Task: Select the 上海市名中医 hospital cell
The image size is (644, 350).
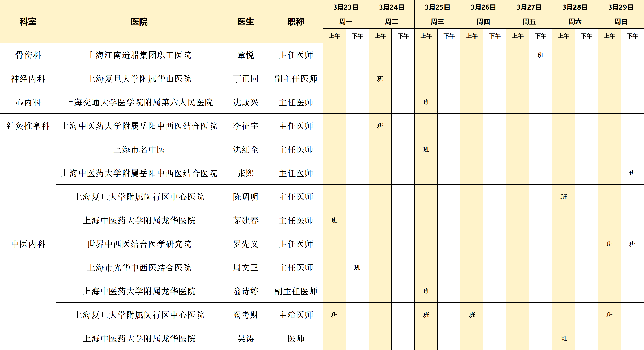Action: pyautogui.click(x=139, y=149)
